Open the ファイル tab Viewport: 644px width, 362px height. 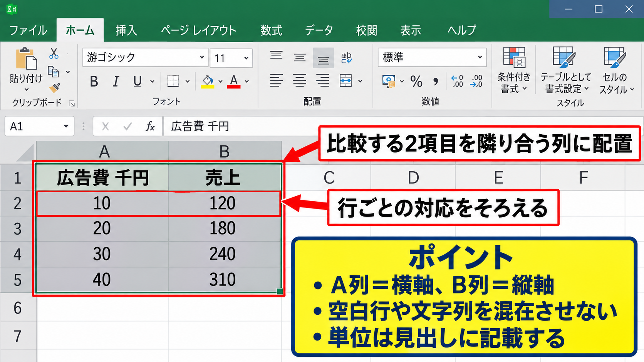click(x=28, y=30)
